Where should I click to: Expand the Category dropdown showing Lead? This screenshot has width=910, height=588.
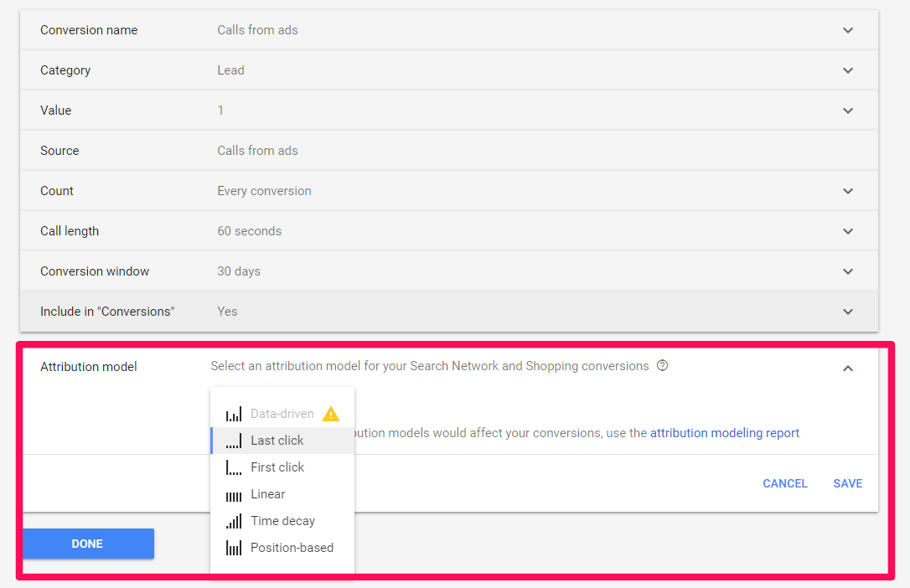point(847,70)
